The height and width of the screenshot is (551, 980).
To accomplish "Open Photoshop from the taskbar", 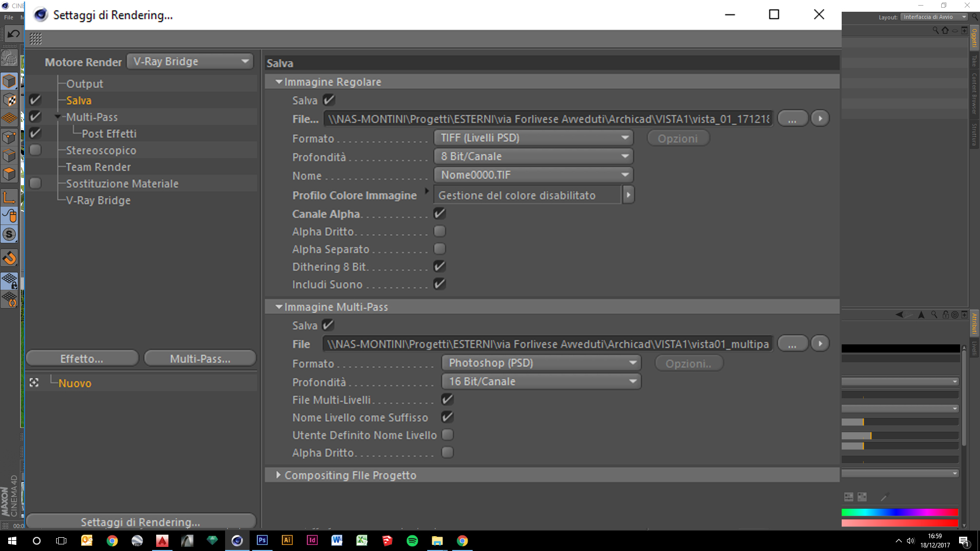I will click(x=262, y=540).
